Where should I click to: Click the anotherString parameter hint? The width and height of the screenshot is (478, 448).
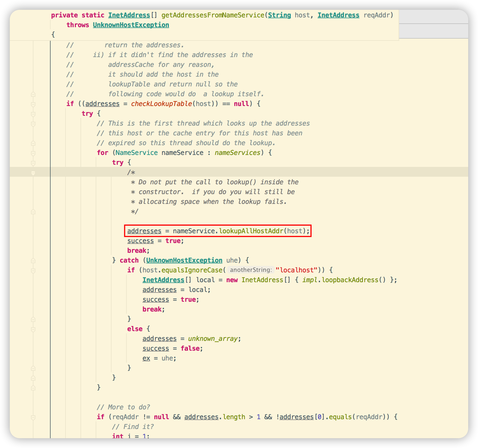point(250,270)
